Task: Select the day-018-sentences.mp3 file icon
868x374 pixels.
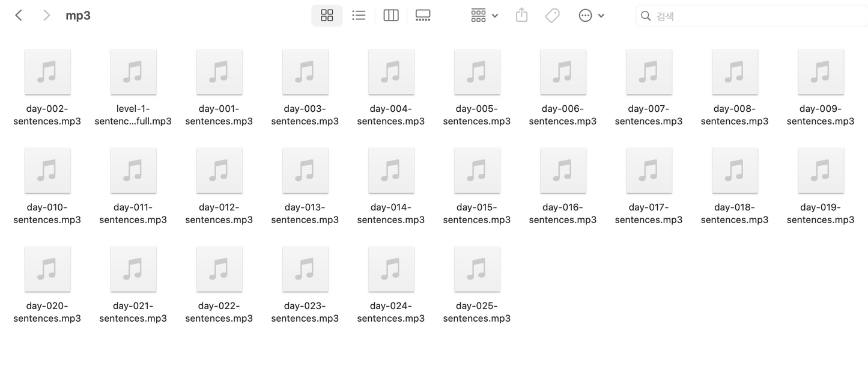Action: click(x=735, y=171)
